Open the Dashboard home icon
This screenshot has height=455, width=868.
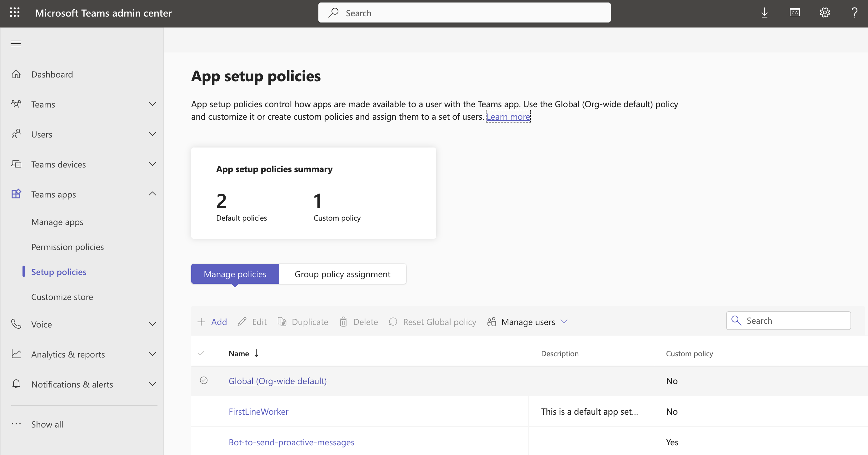click(x=16, y=74)
